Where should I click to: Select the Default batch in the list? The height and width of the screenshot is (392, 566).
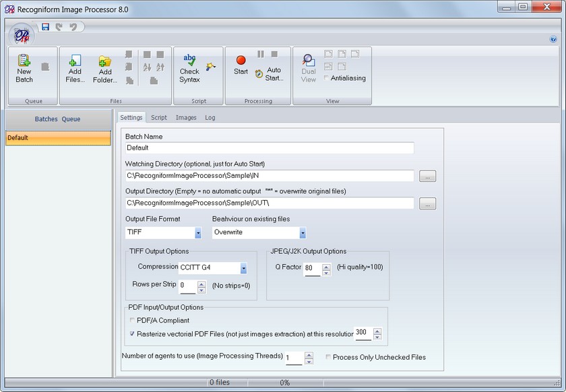tap(58, 138)
